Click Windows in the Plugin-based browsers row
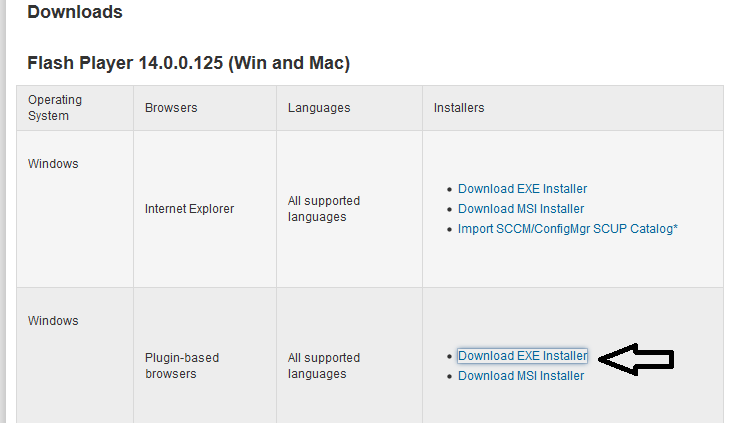Screen dimensions: 729x423 53,321
